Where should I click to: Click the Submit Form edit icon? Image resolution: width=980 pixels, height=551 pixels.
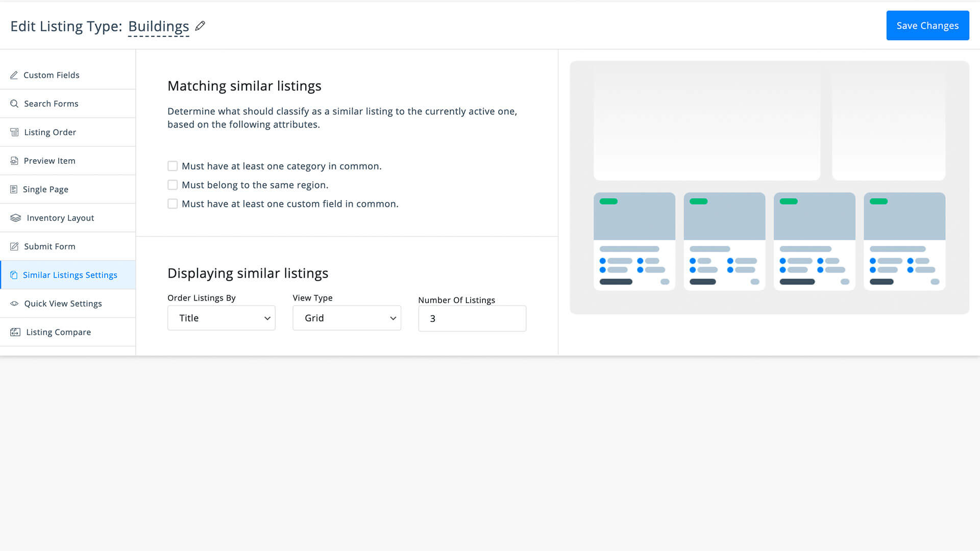click(14, 246)
